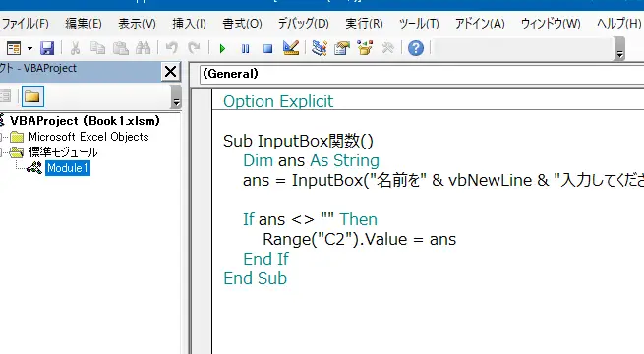The image size is (644, 354).
Task: Click the Dim ans As String line
Action: pyautogui.click(x=311, y=160)
